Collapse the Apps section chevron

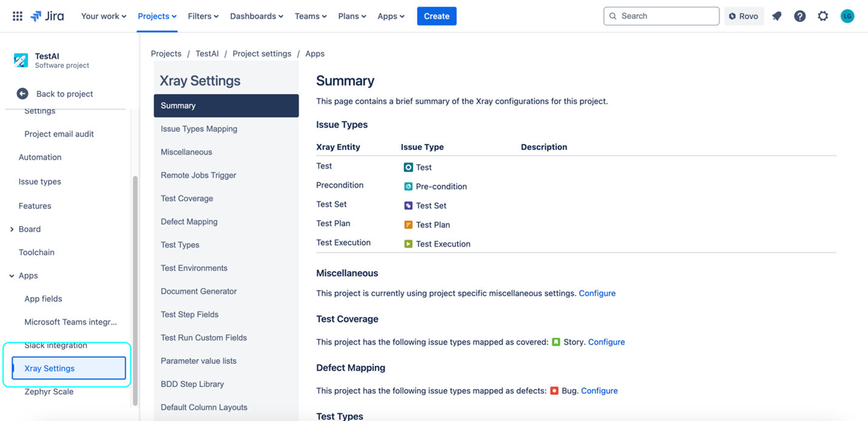click(12, 276)
